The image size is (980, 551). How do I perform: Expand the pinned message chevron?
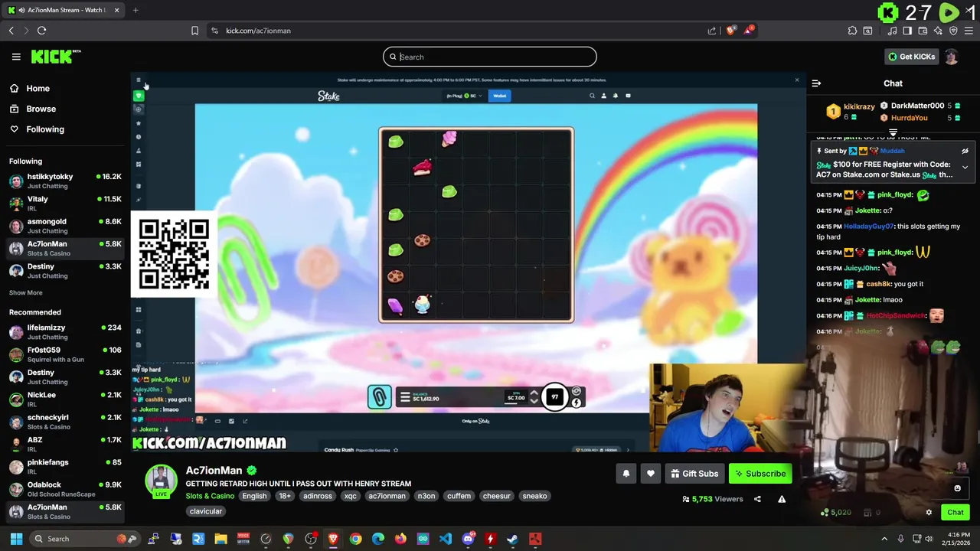point(965,167)
